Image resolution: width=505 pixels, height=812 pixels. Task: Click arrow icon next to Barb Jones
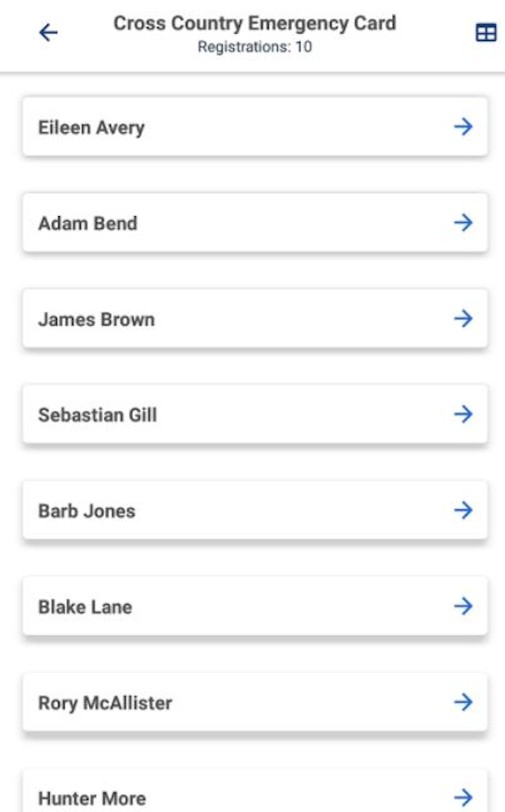(x=463, y=511)
